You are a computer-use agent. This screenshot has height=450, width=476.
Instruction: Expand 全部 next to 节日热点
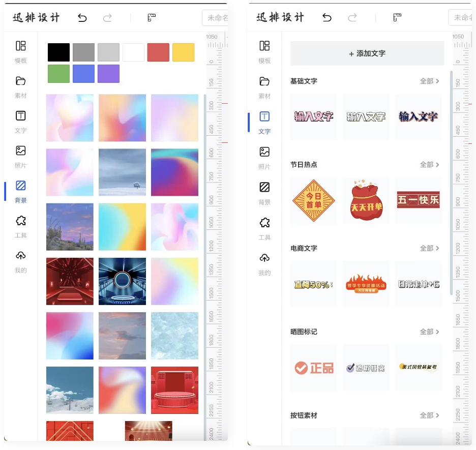(x=429, y=165)
